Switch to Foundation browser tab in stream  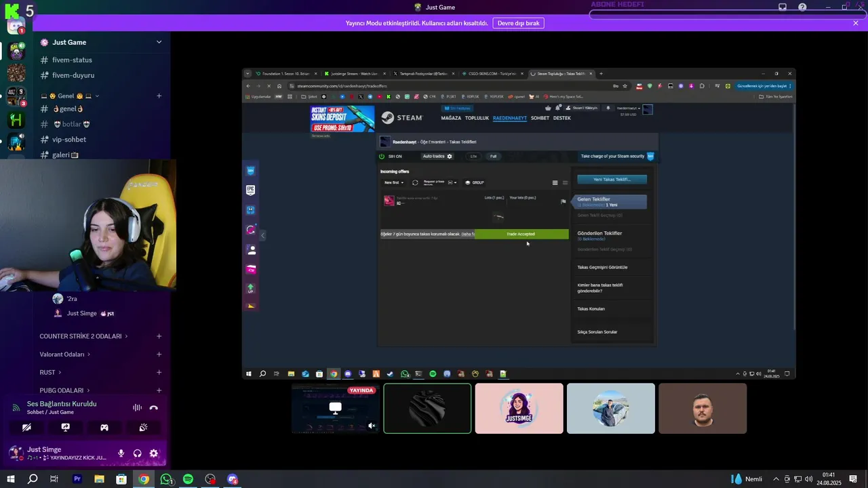click(x=286, y=73)
